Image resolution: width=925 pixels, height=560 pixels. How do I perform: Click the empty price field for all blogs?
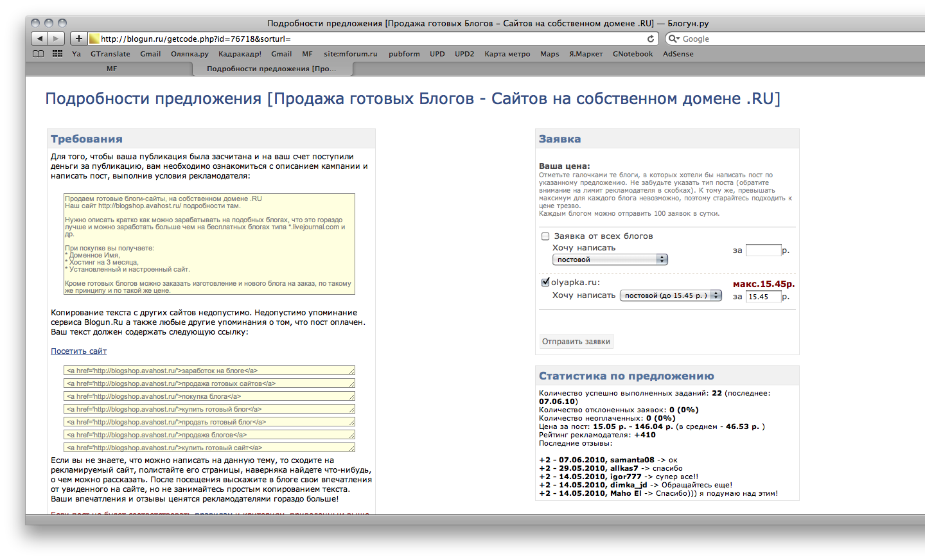point(764,250)
